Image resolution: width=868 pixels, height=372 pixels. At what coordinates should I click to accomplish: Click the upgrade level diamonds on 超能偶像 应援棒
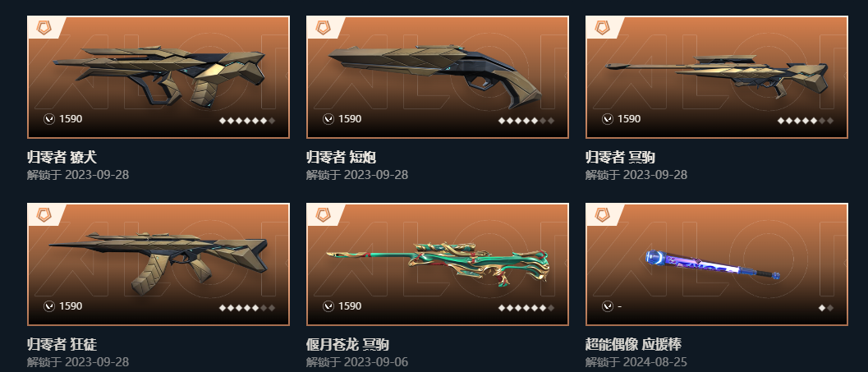click(826, 307)
